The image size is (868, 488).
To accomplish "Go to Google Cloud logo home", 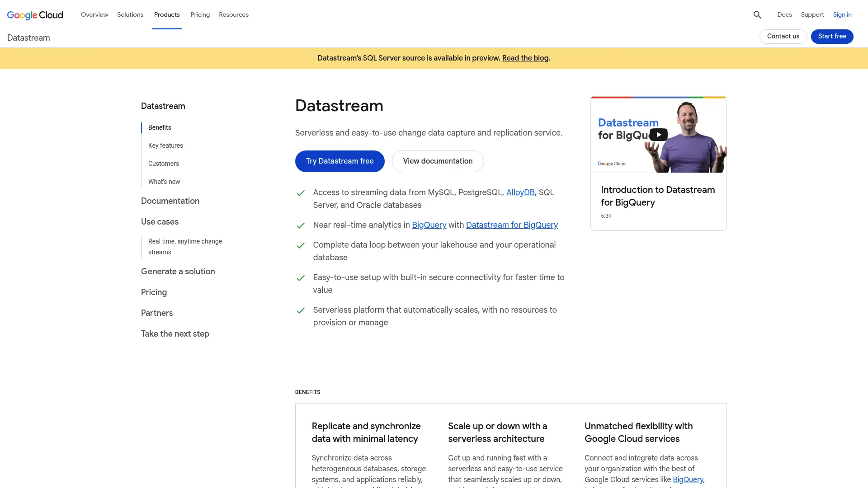I will click(35, 15).
